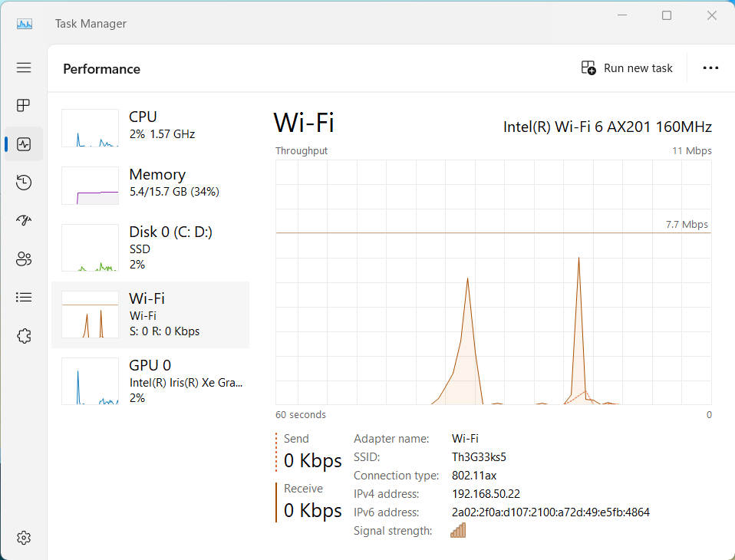Open Task Manager settings gear
Viewport: 735px width, 560px height.
tap(24, 538)
